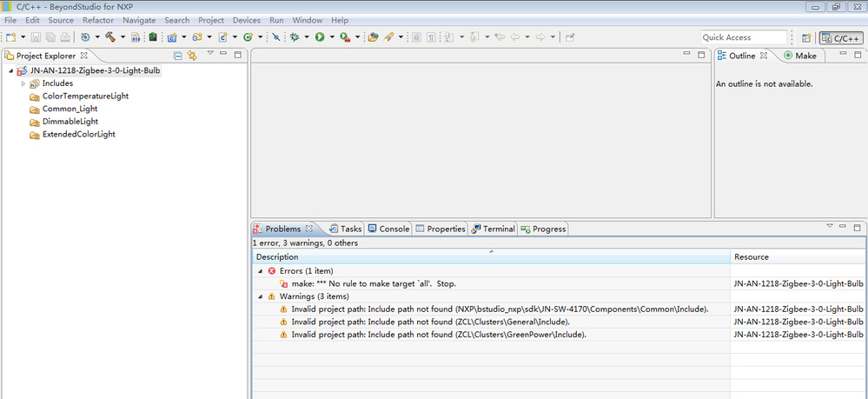Image resolution: width=868 pixels, height=399 pixels.
Task: Select the GreenPower include path warning
Action: click(x=439, y=335)
